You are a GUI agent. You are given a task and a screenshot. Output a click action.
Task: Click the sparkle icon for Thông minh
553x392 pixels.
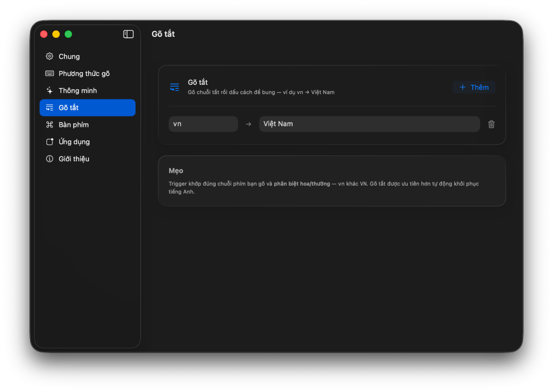(x=49, y=90)
